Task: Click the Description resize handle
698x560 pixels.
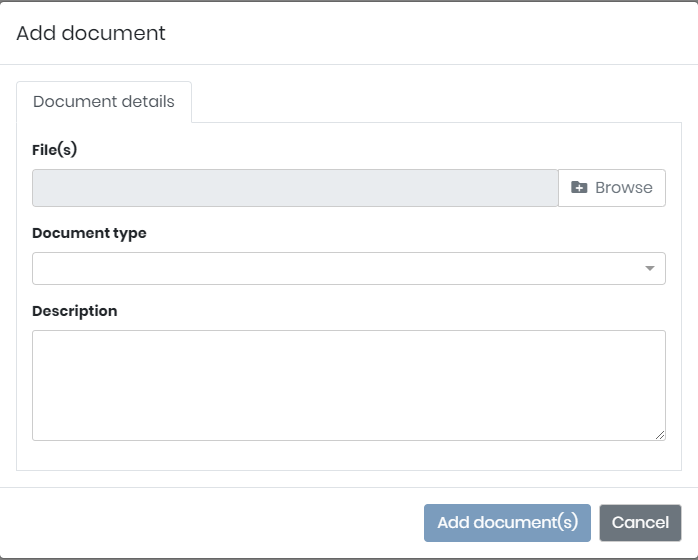Action: pyautogui.click(x=660, y=435)
